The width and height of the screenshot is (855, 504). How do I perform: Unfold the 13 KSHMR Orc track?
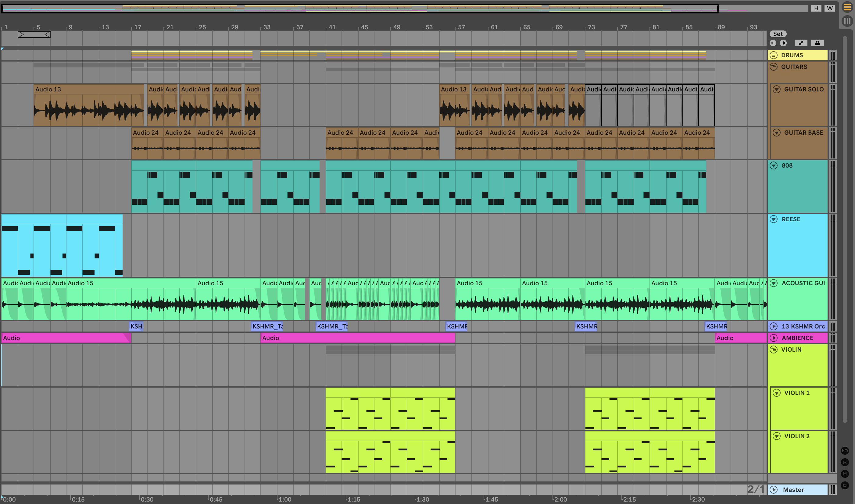coord(774,326)
